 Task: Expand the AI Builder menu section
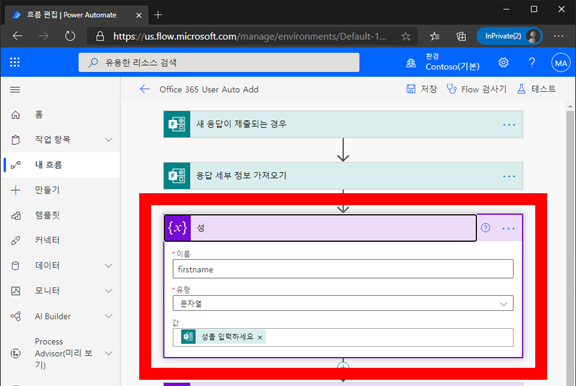pos(108,316)
